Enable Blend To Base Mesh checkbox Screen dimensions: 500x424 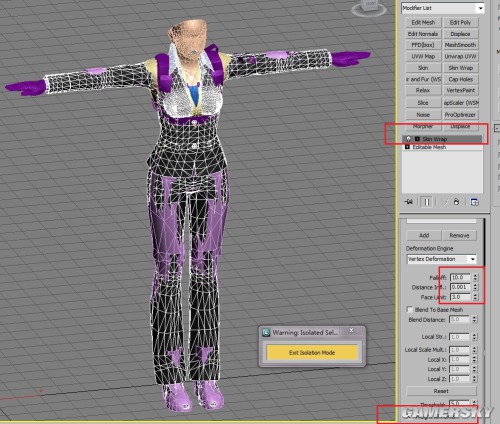[409, 309]
